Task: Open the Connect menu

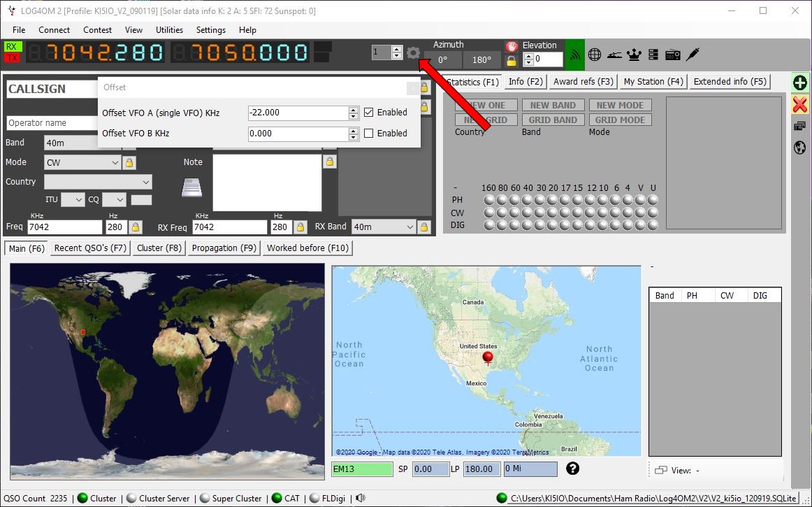Action: coord(54,29)
